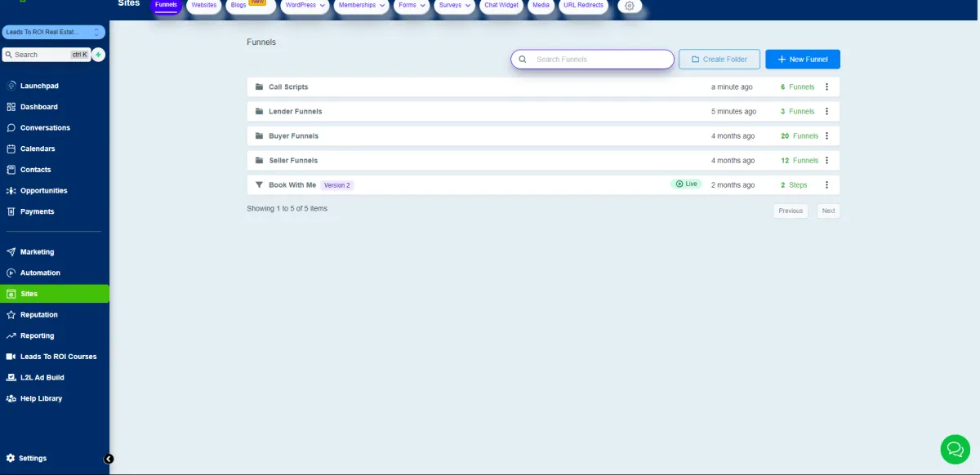Click the Search Funnels input field
Screen dimensions: 980x475
[593, 60]
